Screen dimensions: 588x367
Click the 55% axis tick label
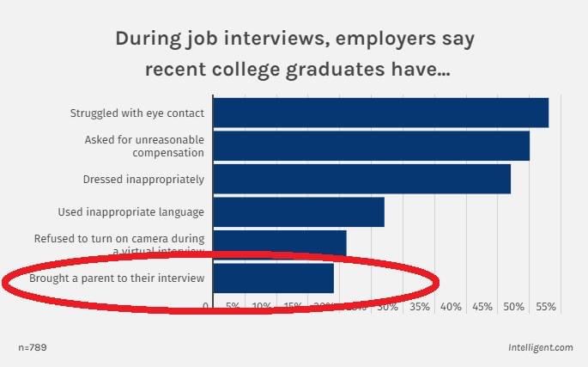click(x=546, y=307)
